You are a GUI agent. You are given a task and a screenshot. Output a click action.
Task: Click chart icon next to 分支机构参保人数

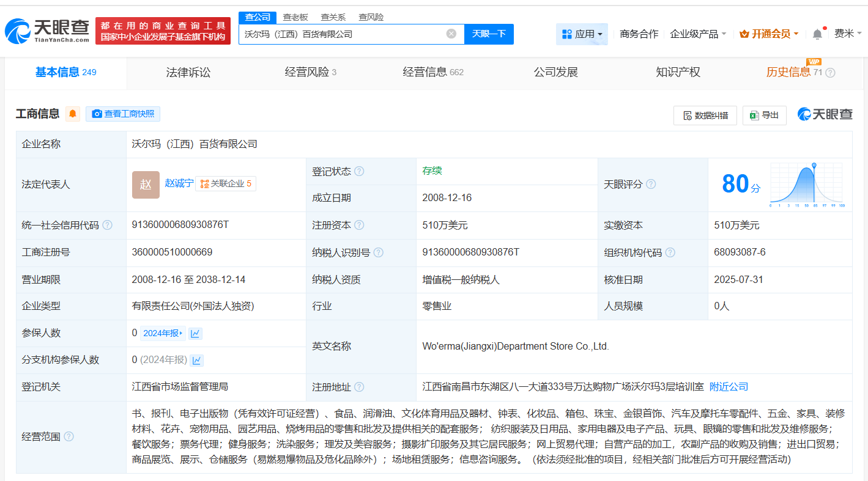click(x=196, y=360)
